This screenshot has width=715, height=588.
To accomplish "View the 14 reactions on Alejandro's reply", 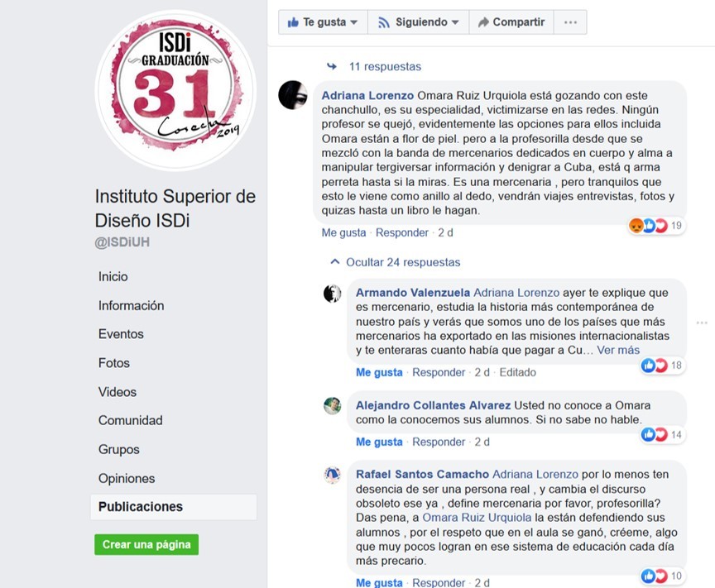I will click(662, 434).
